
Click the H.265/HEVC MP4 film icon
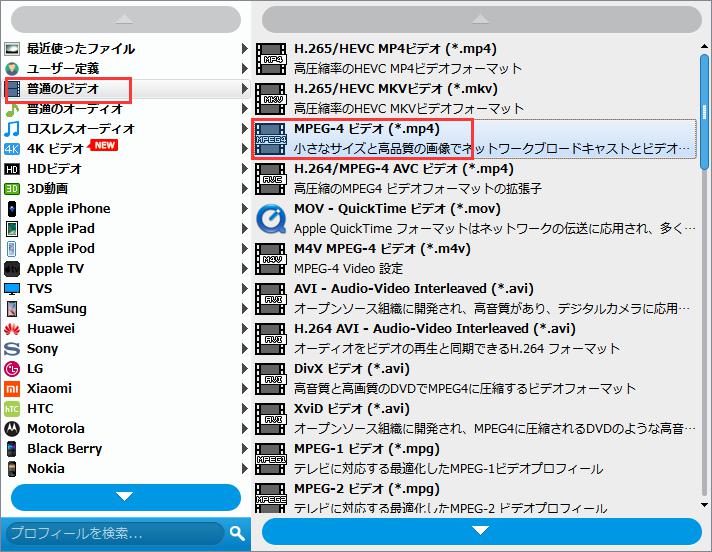point(271,59)
